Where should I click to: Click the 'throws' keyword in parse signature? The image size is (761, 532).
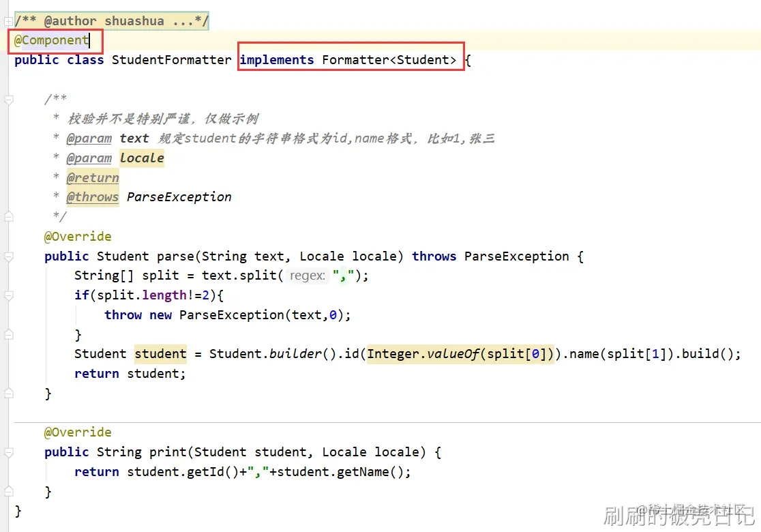434,256
